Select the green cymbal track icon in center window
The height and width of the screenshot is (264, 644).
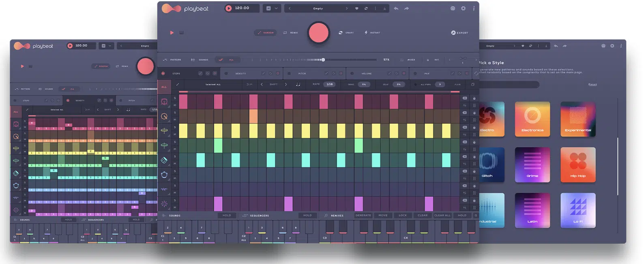(x=164, y=145)
